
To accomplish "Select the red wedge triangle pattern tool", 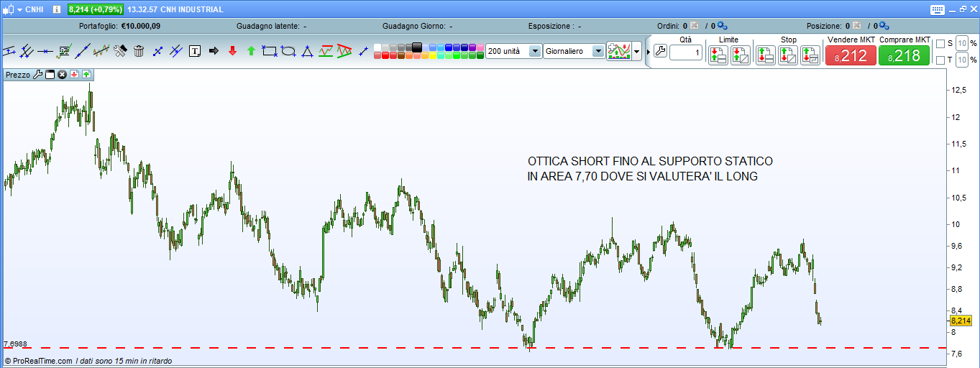I will pyautogui.click(x=344, y=51).
